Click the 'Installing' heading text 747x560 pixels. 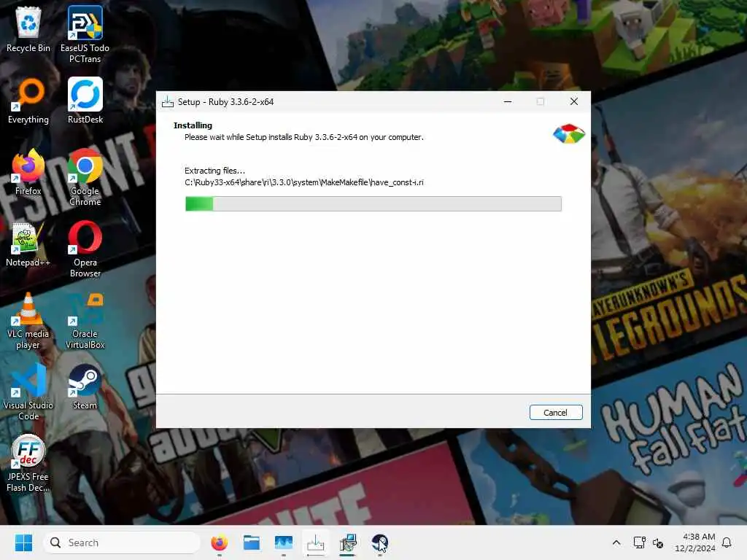pyautogui.click(x=193, y=125)
